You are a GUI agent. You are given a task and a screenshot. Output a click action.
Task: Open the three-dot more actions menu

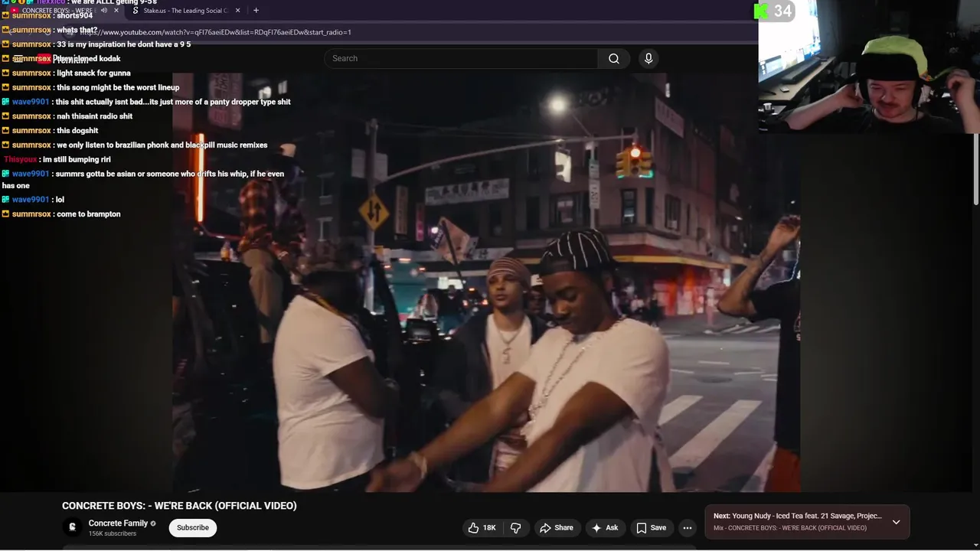pos(688,528)
